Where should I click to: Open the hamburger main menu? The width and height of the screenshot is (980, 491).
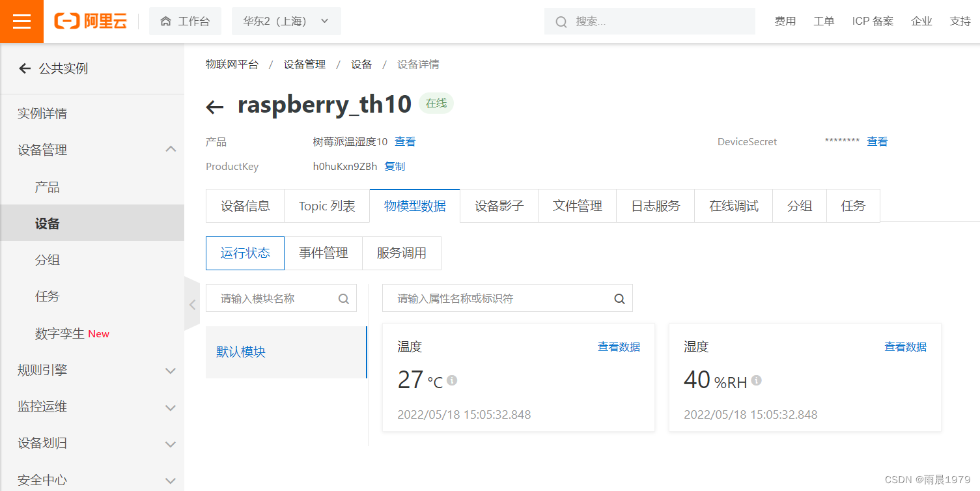(x=21, y=21)
